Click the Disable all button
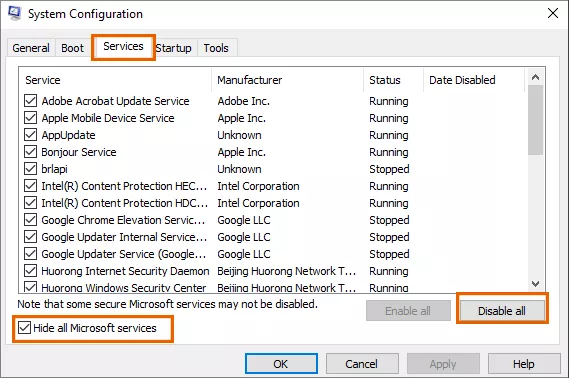569x378 pixels. (502, 311)
